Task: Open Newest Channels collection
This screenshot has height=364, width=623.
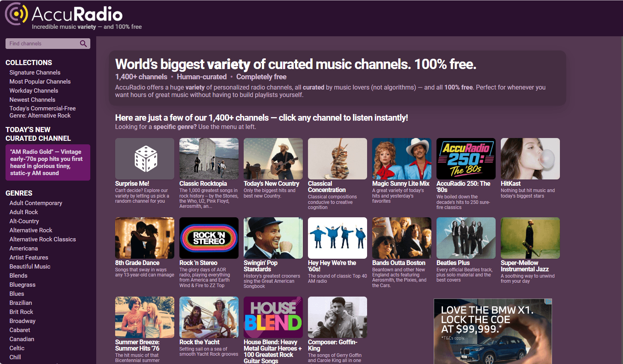Action: [x=32, y=100]
